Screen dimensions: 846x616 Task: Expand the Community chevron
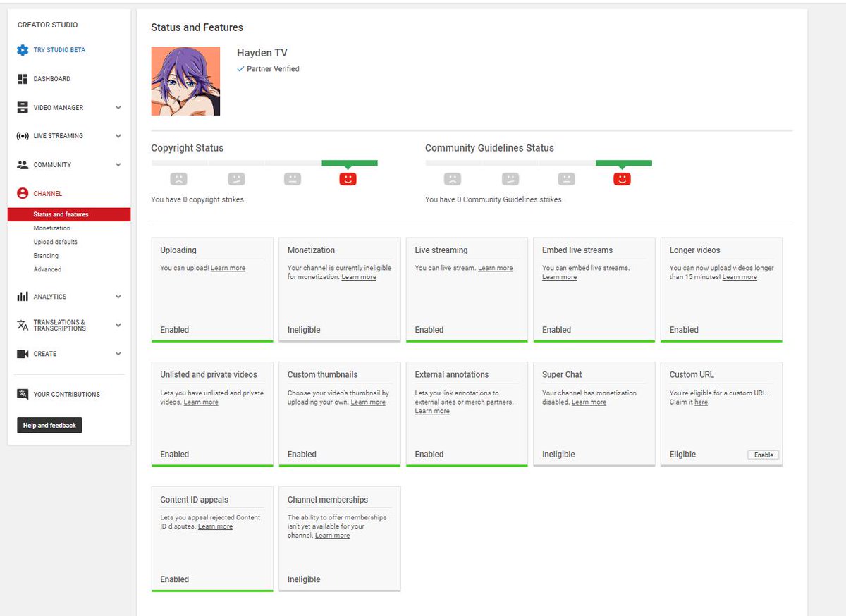(118, 165)
